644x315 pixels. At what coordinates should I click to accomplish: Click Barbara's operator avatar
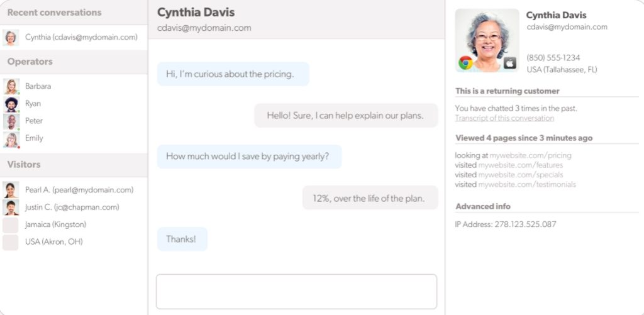point(11,86)
